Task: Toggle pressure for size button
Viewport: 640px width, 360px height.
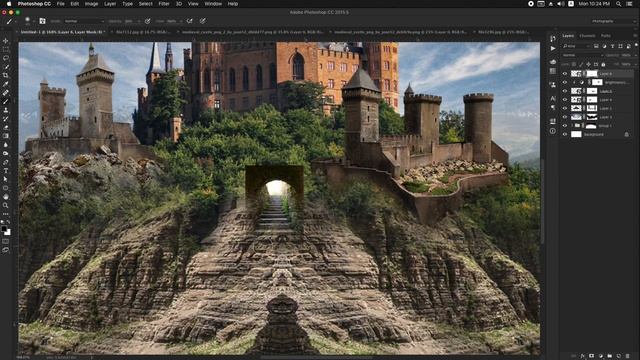Action: [202, 21]
